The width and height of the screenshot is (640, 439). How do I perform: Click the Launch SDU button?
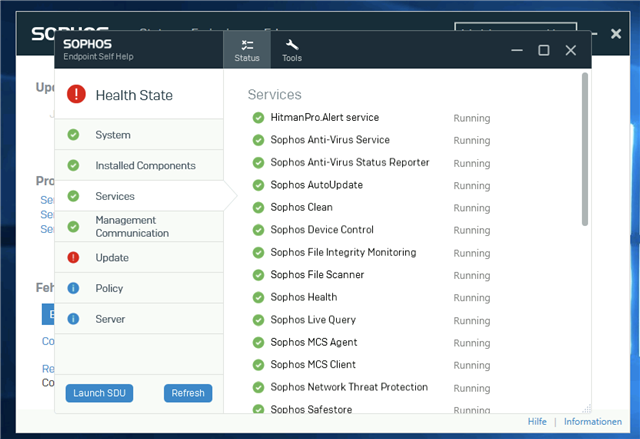(x=99, y=393)
